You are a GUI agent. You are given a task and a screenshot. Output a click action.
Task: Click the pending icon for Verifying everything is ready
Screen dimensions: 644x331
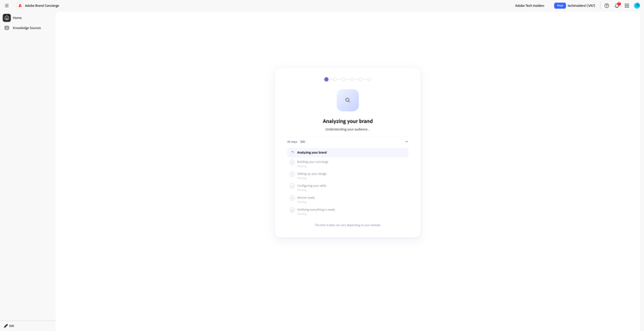292,210
